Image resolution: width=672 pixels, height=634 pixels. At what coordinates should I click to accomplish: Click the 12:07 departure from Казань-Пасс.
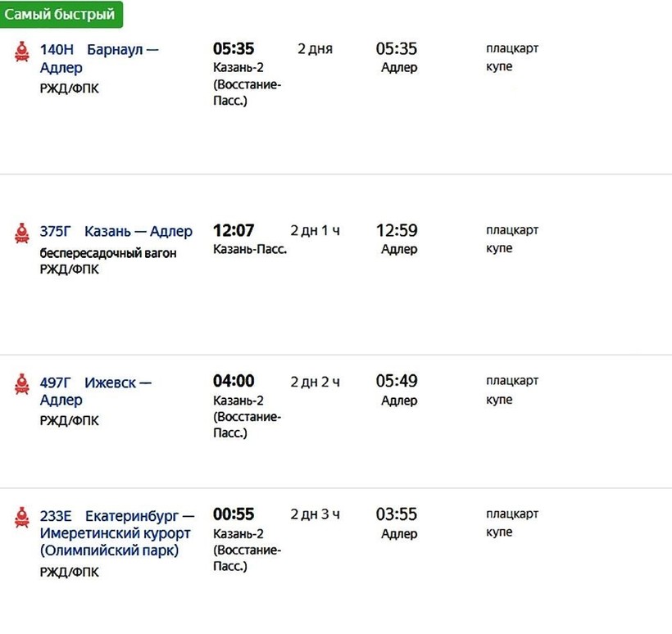click(x=234, y=231)
